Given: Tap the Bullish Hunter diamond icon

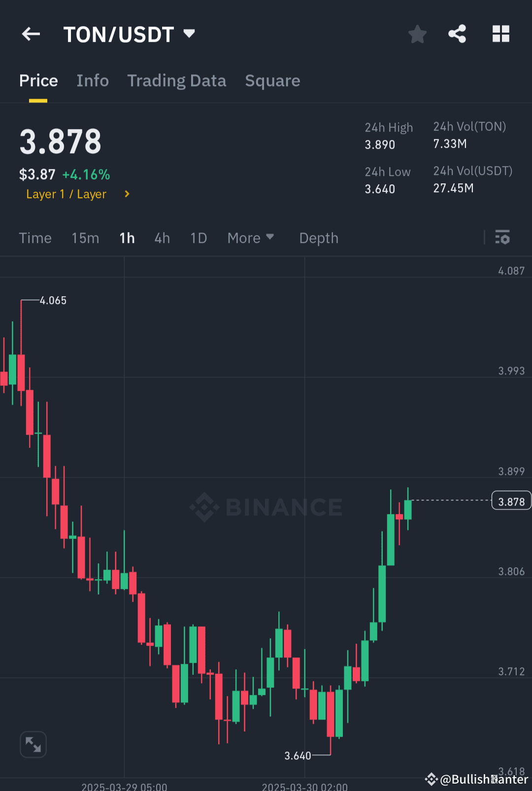Looking at the screenshot, I should 431,779.
